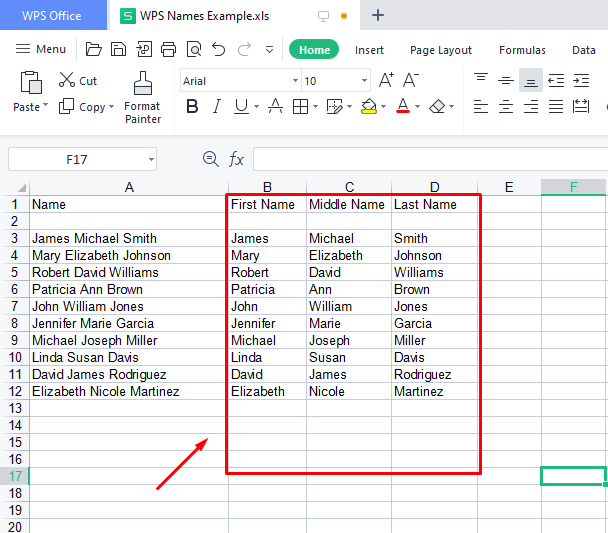The image size is (608, 533).
Task: Align text to middle vertically
Action: point(506,80)
